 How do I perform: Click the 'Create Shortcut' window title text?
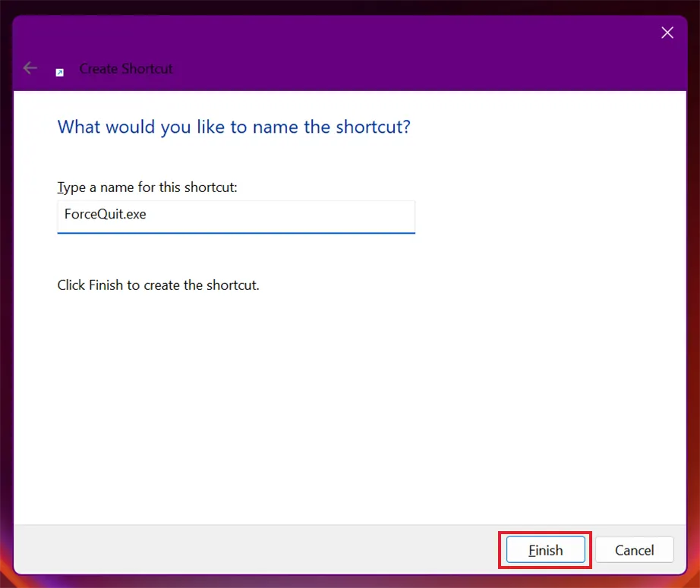[126, 69]
